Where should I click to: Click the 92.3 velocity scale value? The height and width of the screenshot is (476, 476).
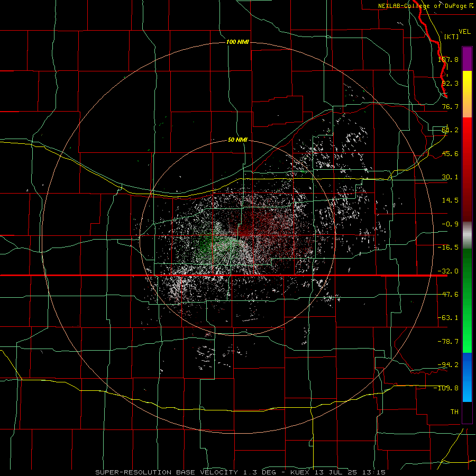click(x=450, y=83)
